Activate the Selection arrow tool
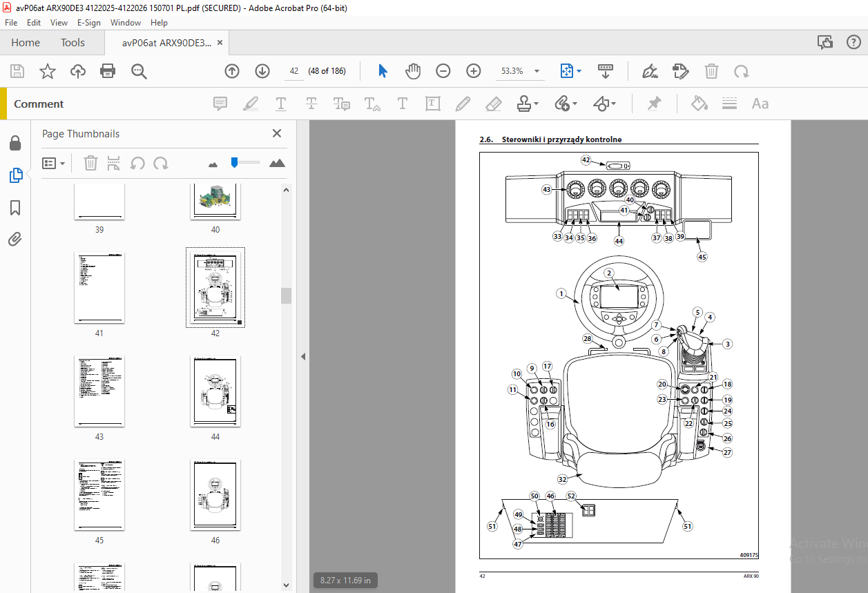 [383, 71]
